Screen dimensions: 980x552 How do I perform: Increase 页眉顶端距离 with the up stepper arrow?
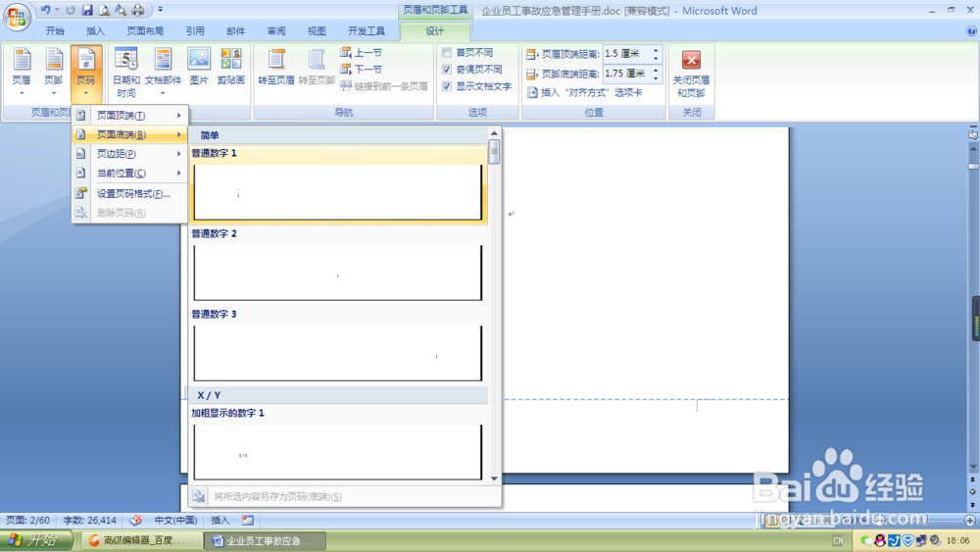coord(656,51)
